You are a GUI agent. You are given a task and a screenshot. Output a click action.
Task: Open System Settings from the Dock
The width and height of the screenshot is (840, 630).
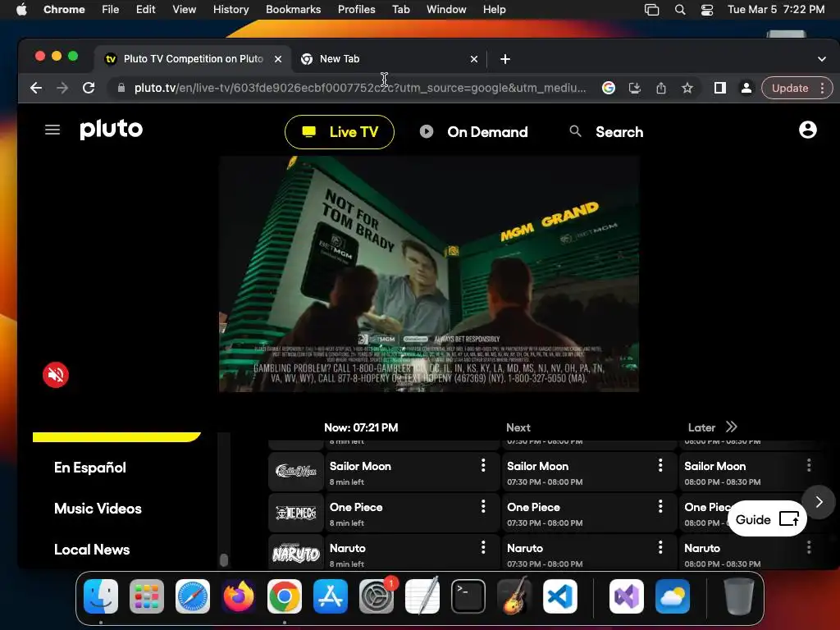coord(376,596)
